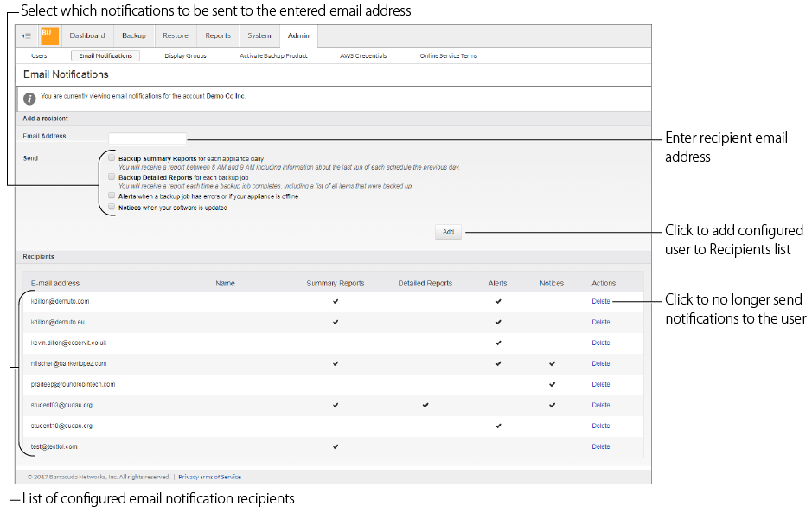The width and height of the screenshot is (812, 513).
Task: Enable Backup Summary Reports checkbox
Action: coord(112,158)
